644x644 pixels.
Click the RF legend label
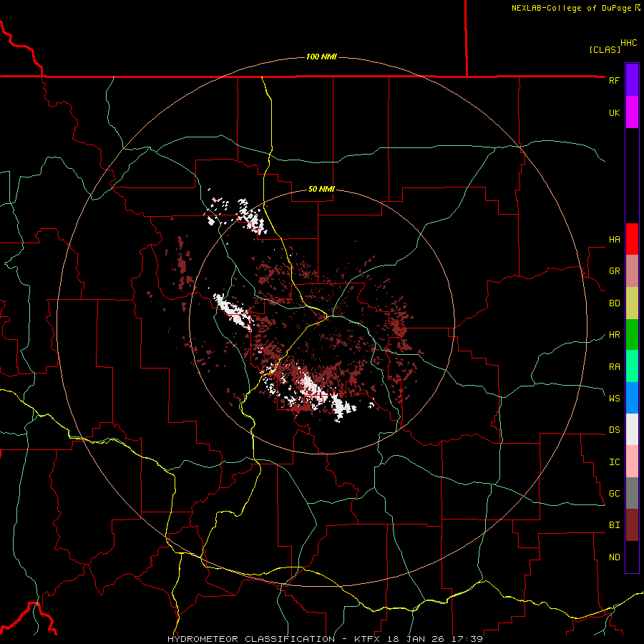click(614, 80)
